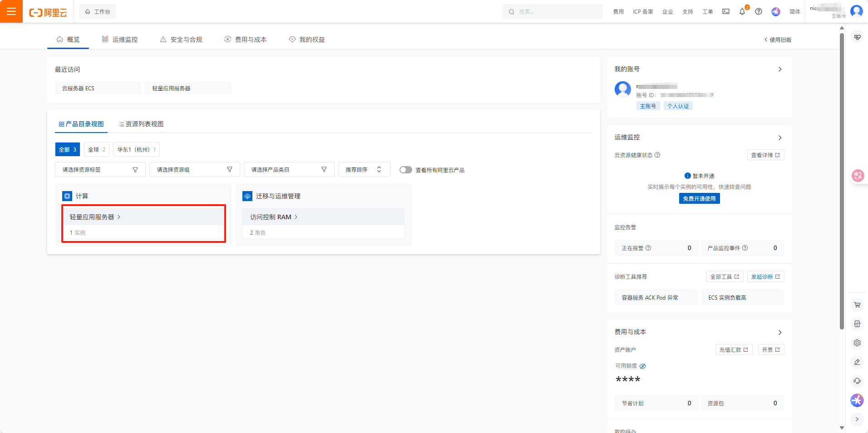The image size is (868, 433).
Task: Select the 华东1 (杭州) region filter
Action: 136,149
